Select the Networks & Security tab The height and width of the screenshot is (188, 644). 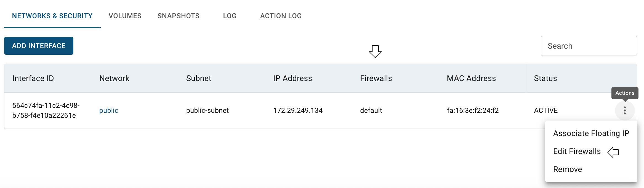(x=52, y=16)
